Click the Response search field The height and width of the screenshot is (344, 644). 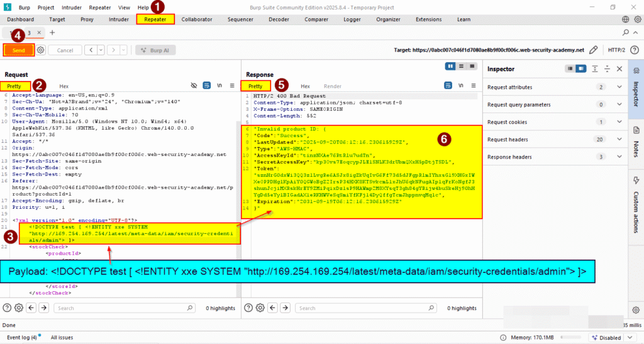tap(366, 308)
